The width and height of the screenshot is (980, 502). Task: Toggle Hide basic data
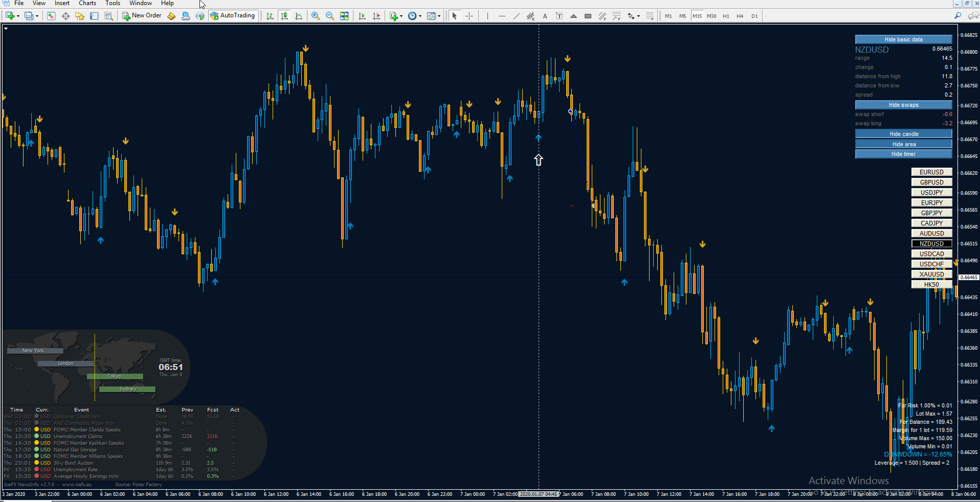[x=903, y=39]
